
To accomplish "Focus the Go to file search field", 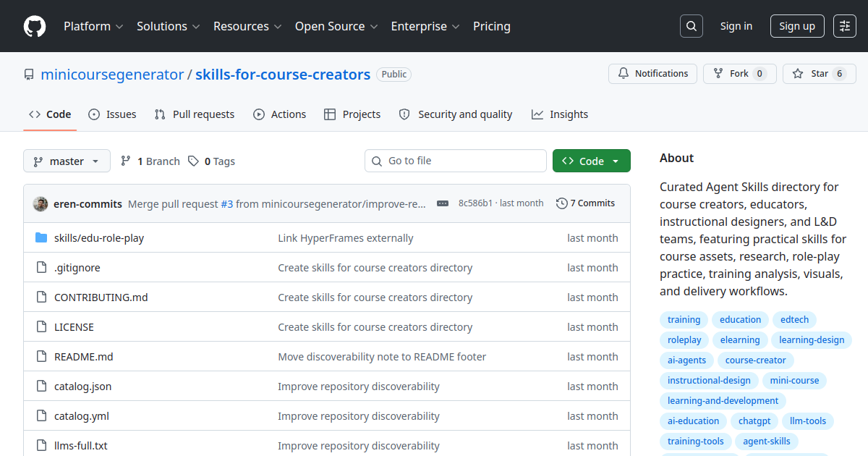I will [456, 161].
